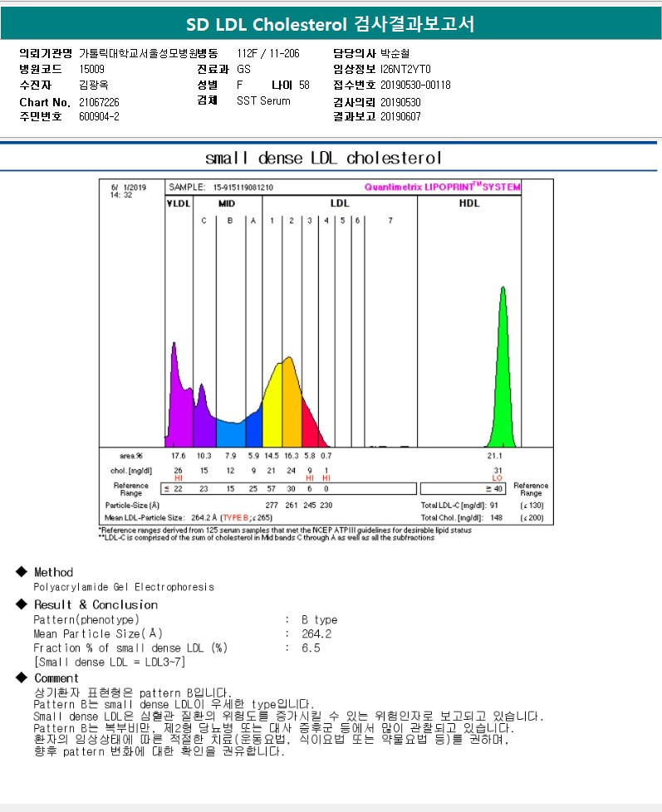Click the diamond bullet beside Comment

pos(22,677)
